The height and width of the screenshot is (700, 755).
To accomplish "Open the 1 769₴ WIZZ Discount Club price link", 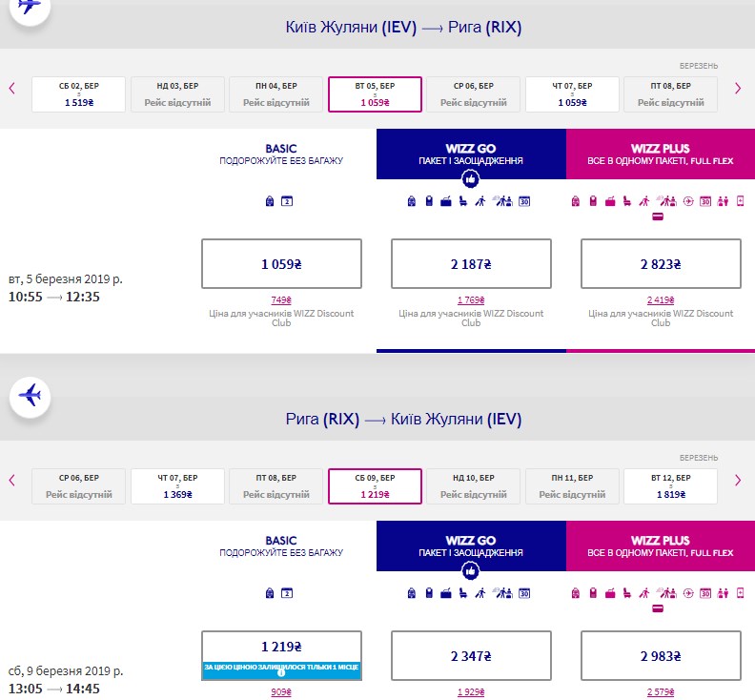I will point(471,299).
